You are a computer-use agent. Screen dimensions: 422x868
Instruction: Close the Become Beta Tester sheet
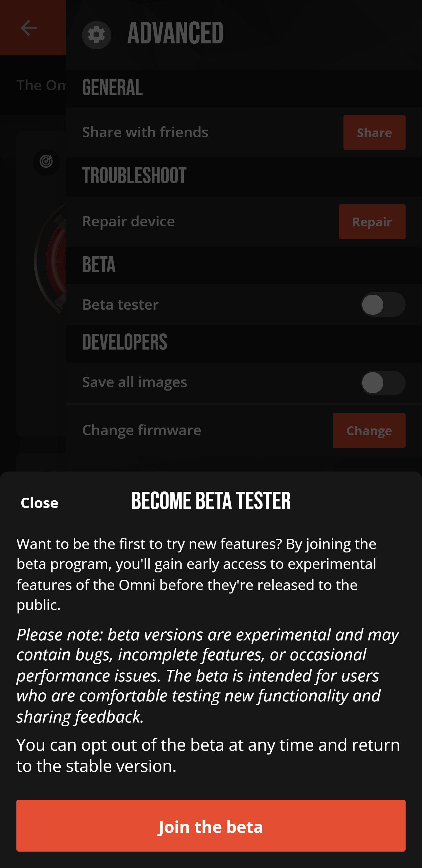[39, 503]
